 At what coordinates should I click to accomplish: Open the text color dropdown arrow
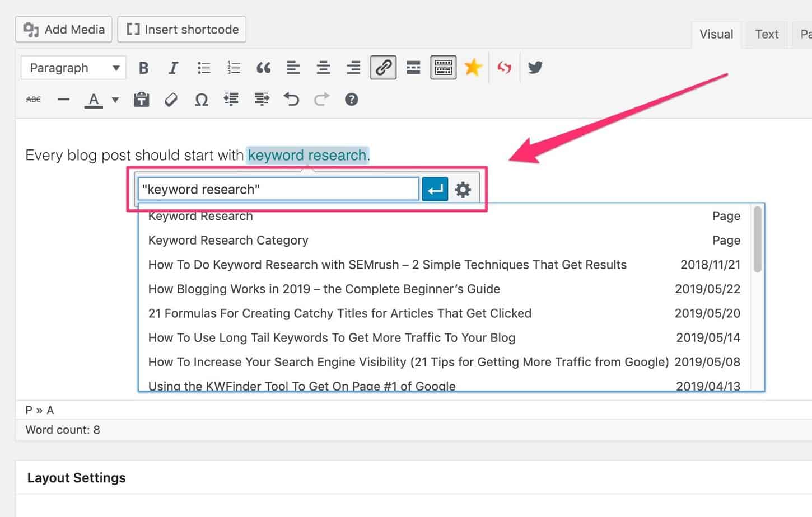pos(114,99)
